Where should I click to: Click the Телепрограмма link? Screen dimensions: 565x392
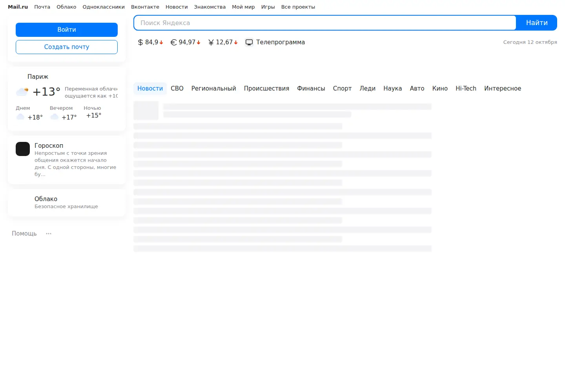coord(281,42)
